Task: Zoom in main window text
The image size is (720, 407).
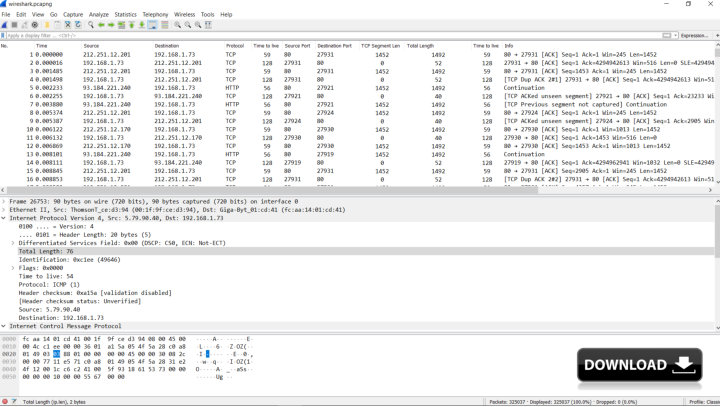Action: pos(177,25)
